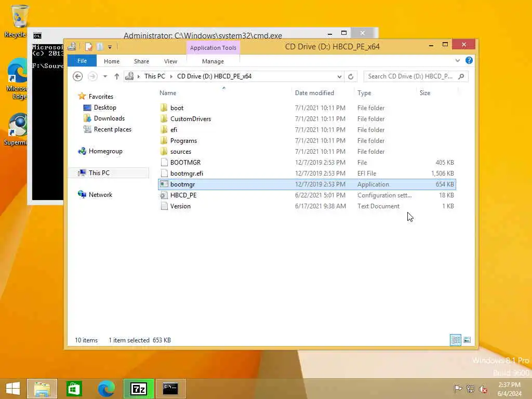Open Customize Quick Access Toolbar dropdown
The width and height of the screenshot is (532, 399).
110,47
